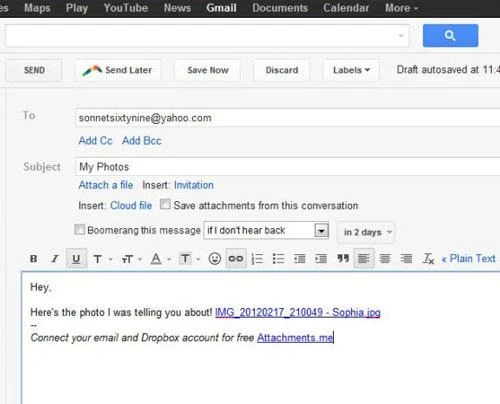Open the Labels dropdown menu
The height and width of the screenshot is (404, 500).
(351, 70)
